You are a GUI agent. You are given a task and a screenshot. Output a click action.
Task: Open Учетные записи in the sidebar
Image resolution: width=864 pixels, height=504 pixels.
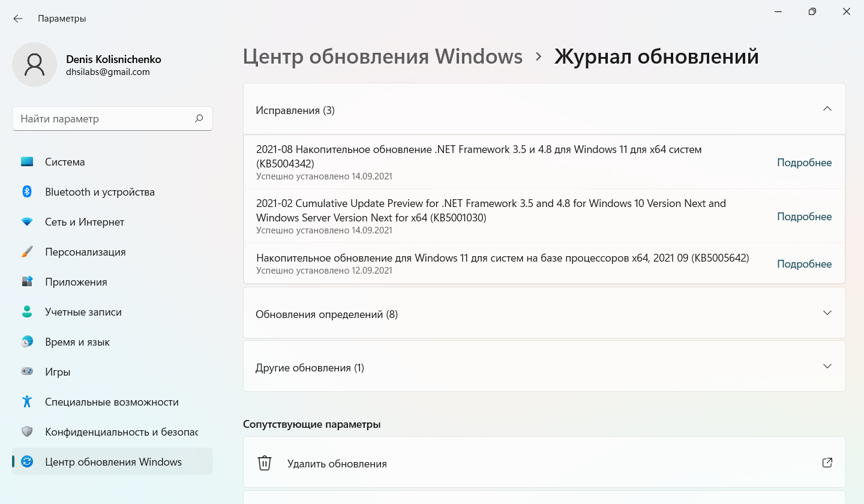[83, 312]
